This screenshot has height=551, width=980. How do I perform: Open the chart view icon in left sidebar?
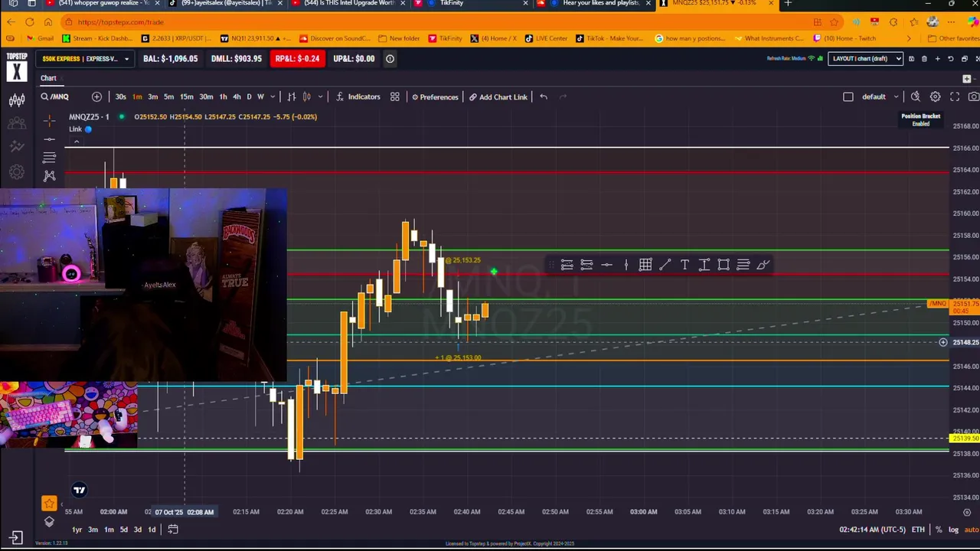(16, 99)
